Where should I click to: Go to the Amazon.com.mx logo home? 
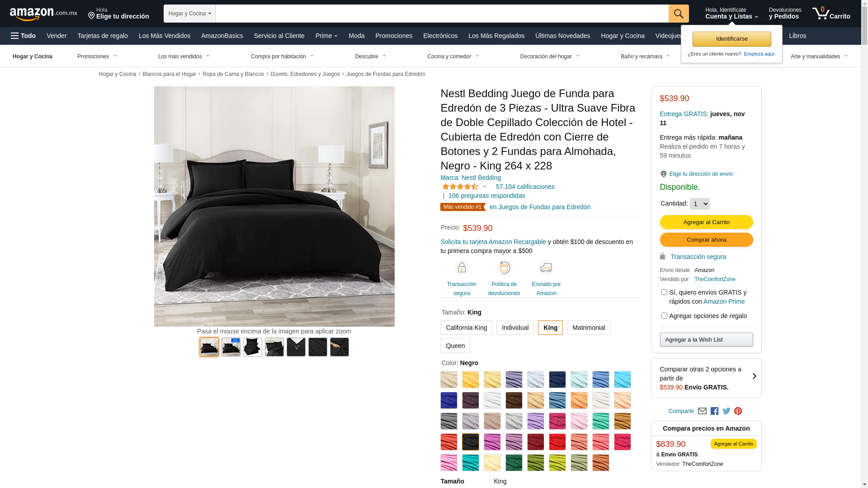tap(43, 14)
